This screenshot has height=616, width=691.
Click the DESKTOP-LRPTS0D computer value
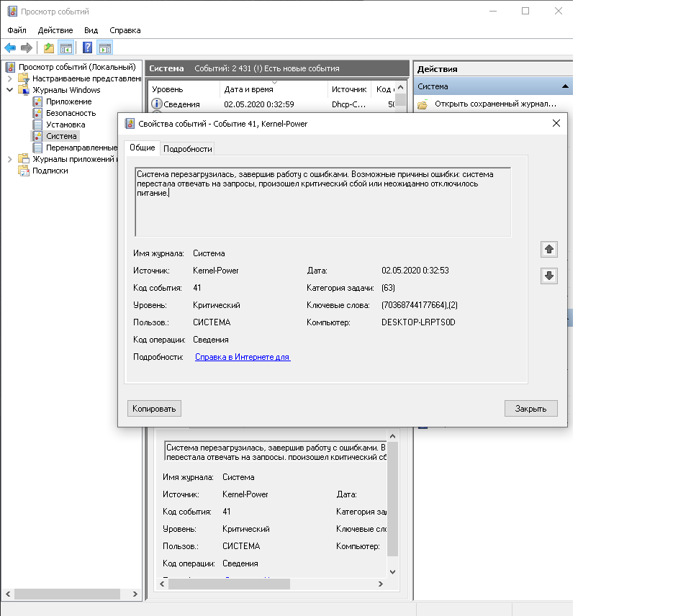click(x=418, y=322)
